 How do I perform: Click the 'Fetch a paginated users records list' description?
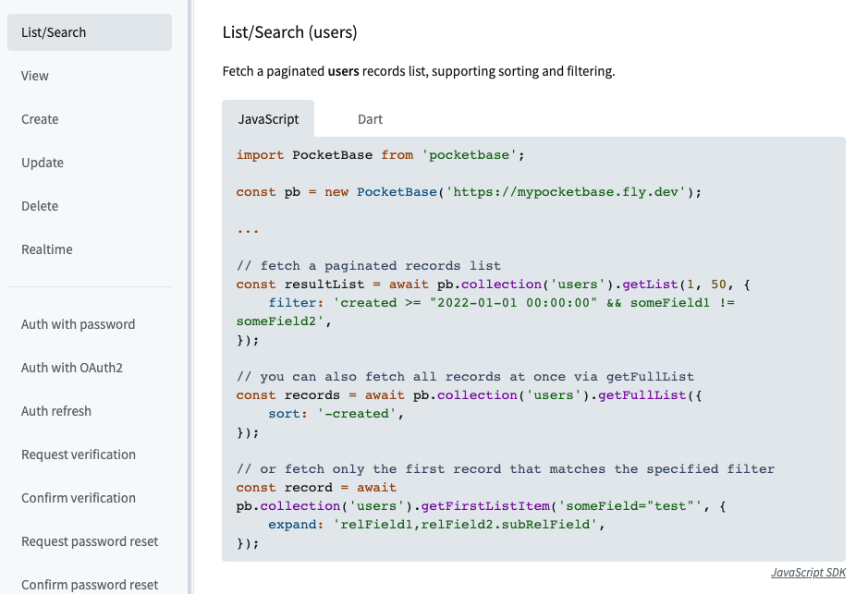point(419,71)
